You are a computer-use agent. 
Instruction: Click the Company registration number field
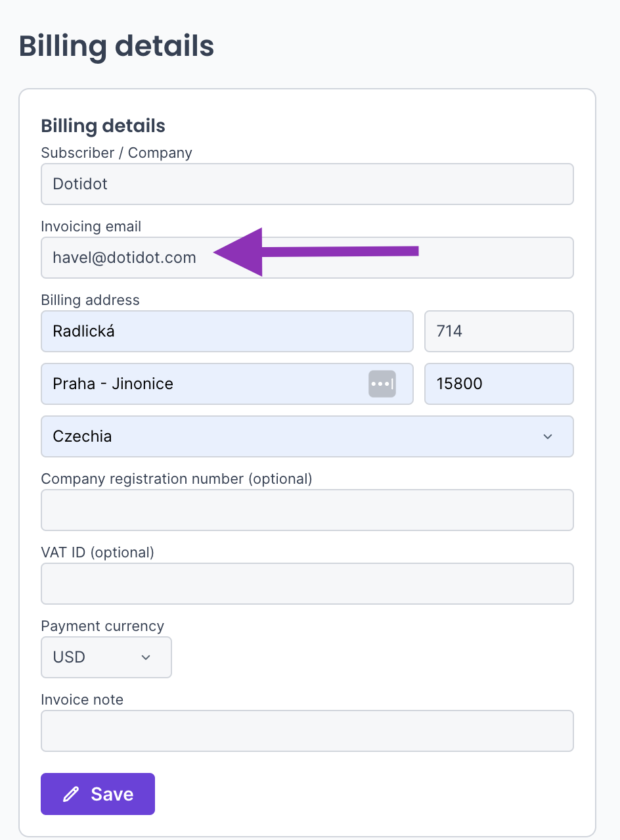click(307, 510)
